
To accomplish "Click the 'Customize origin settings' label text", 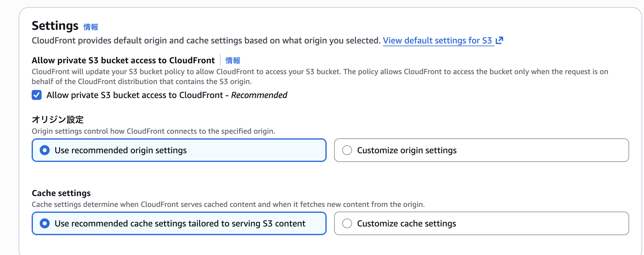I will tap(407, 150).
